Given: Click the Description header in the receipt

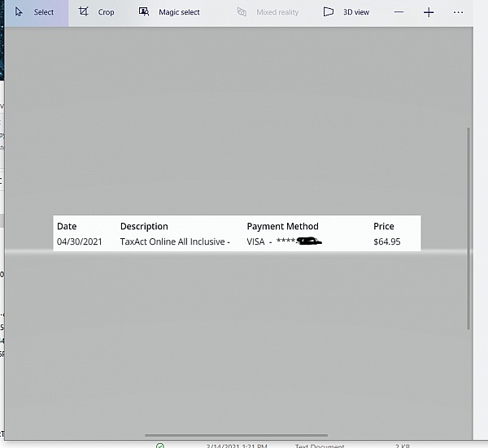Looking at the screenshot, I should pos(144,226).
